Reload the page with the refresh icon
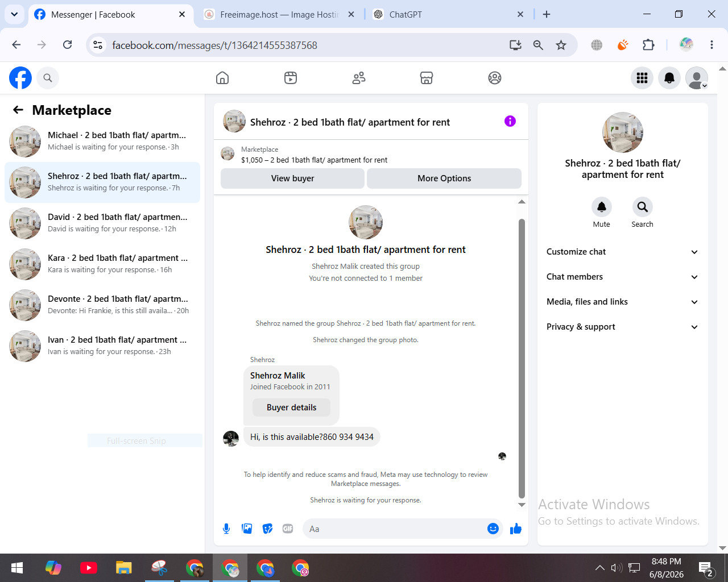The height and width of the screenshot is (582, 728). (67, 45)
